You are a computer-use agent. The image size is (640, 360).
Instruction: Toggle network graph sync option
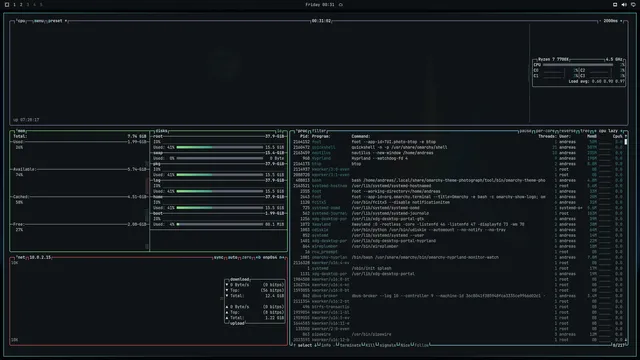219,258
